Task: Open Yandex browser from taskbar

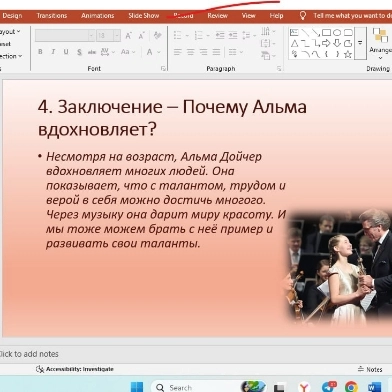Action: click(x=303, y=387)
